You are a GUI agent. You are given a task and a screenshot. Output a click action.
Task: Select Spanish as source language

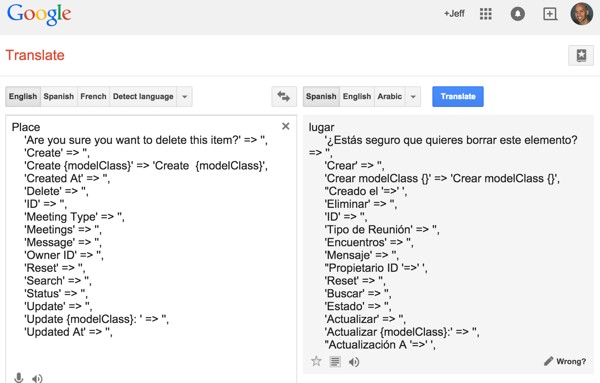coord(59,96)
